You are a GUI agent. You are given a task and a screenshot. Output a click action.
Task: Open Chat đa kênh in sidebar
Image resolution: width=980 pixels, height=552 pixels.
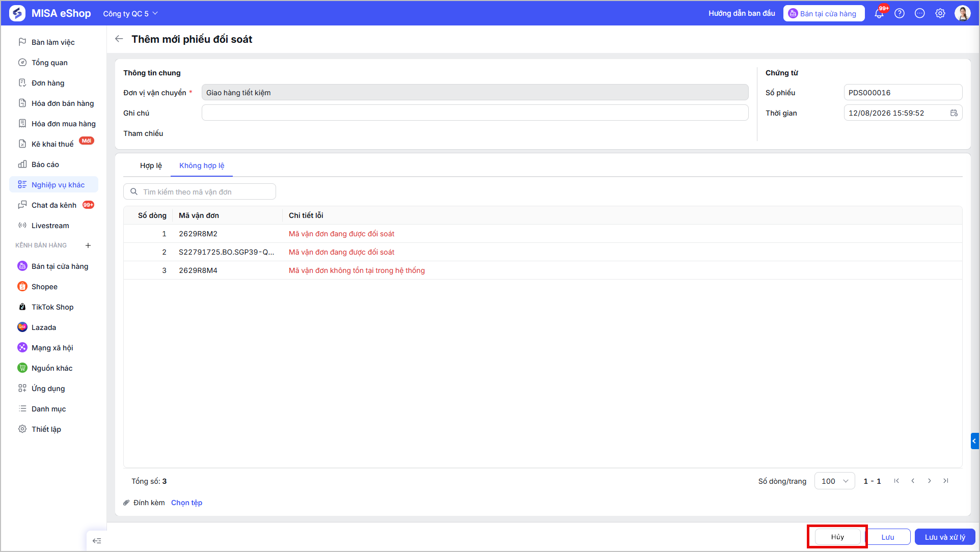(x=54, y=205)
